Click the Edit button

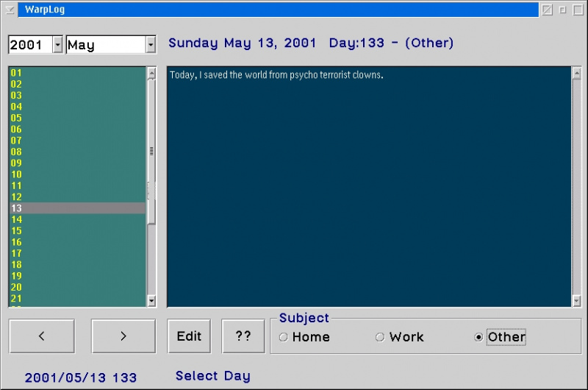(x=189, y=336)
